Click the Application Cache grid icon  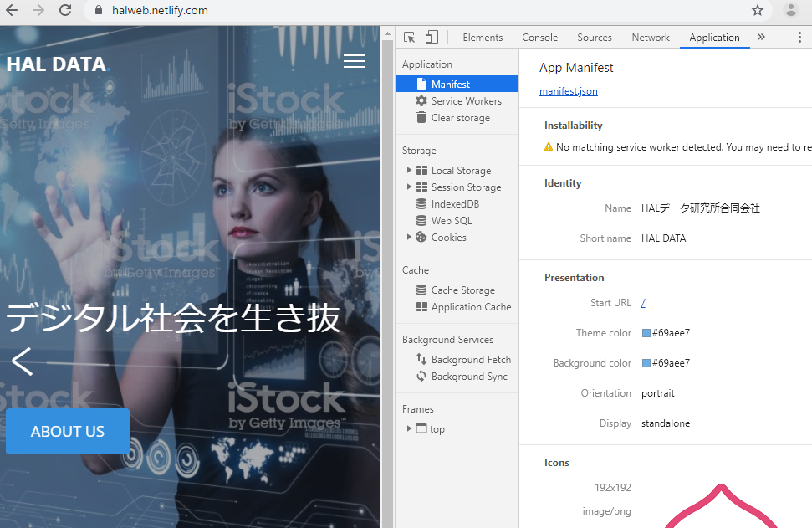tap(421, 307)
